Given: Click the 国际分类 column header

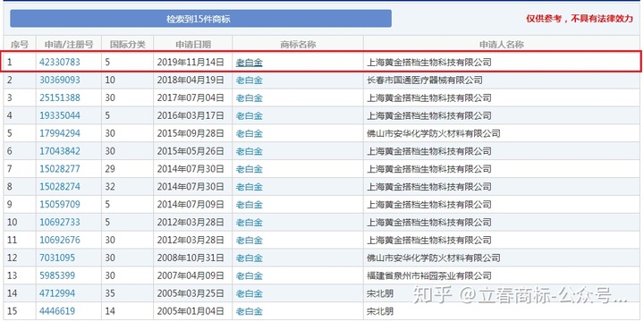Looking at the screenshot, I should point(127,45).
